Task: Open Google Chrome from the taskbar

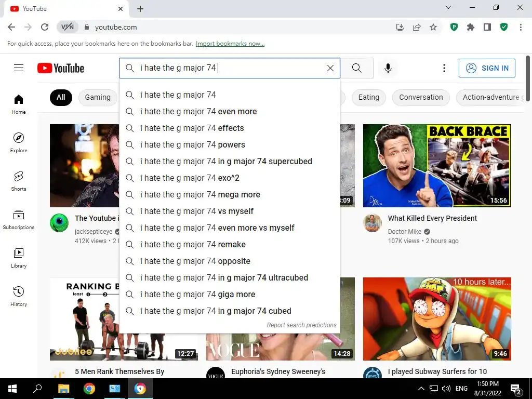Action: click(89, 389)
